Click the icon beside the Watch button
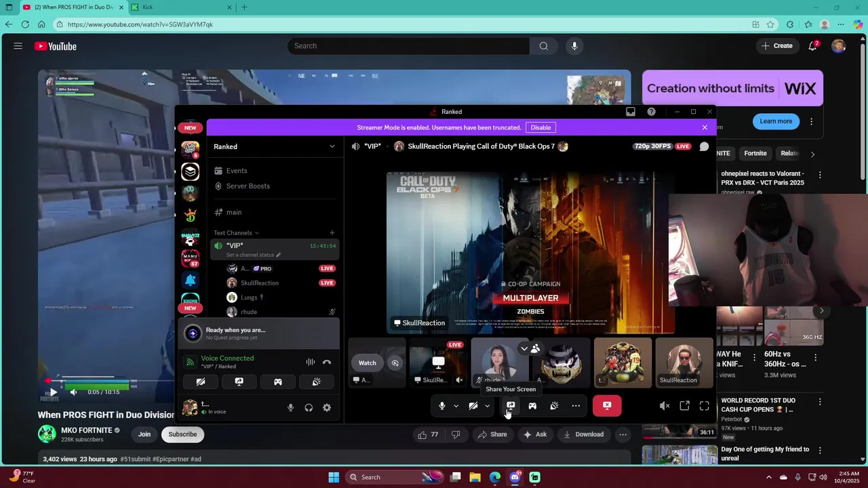Image resolution: width=868 pixels, height=488 pixels. pyautogui.click(x=395, y=363)
